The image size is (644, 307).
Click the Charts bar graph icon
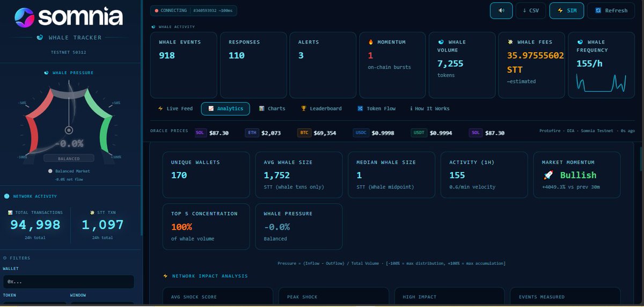tap(262, 108)
